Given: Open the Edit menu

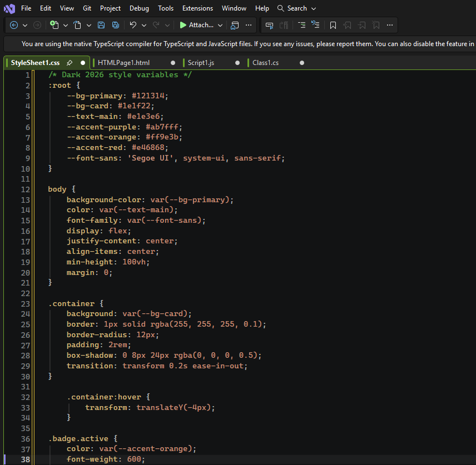Looking at the screenshot, I should pyautogui.click(x=46, y=8).
